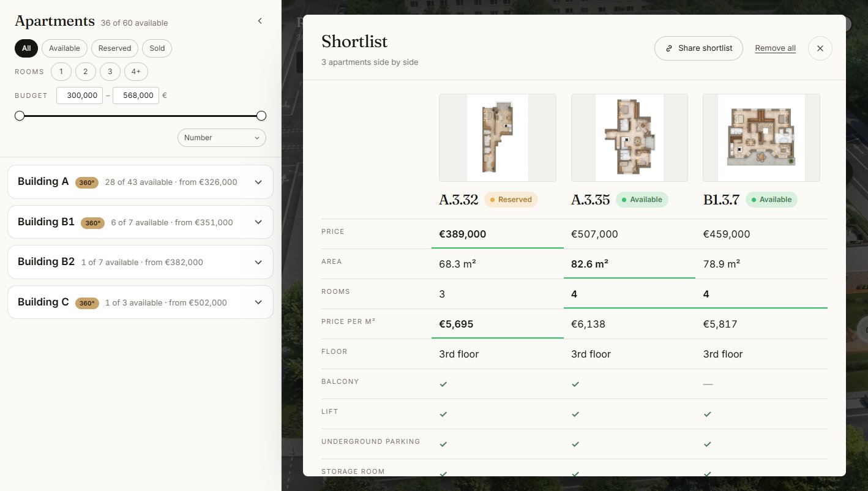Select the All filter pill
Screen dimensions: 868x491
pos(26,48)
